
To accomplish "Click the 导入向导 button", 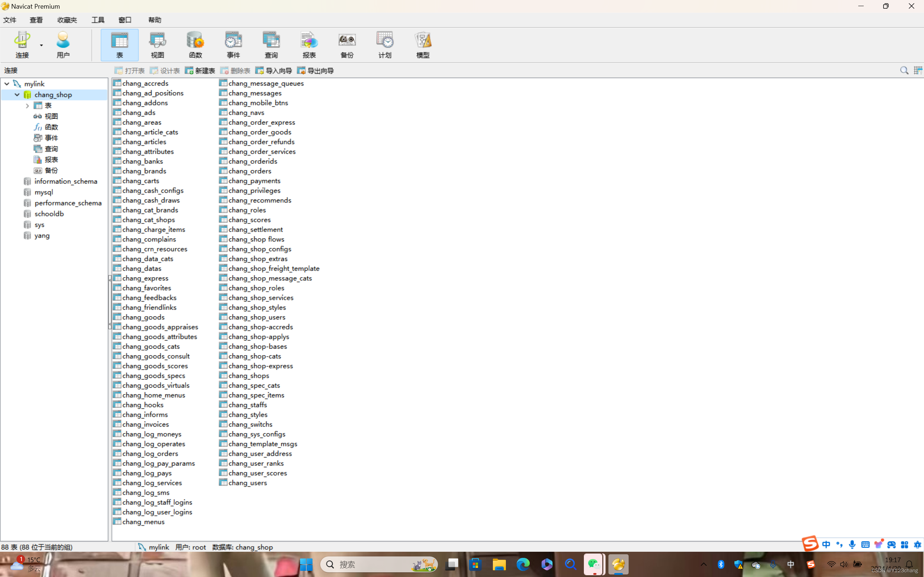I will click(274, 71).
